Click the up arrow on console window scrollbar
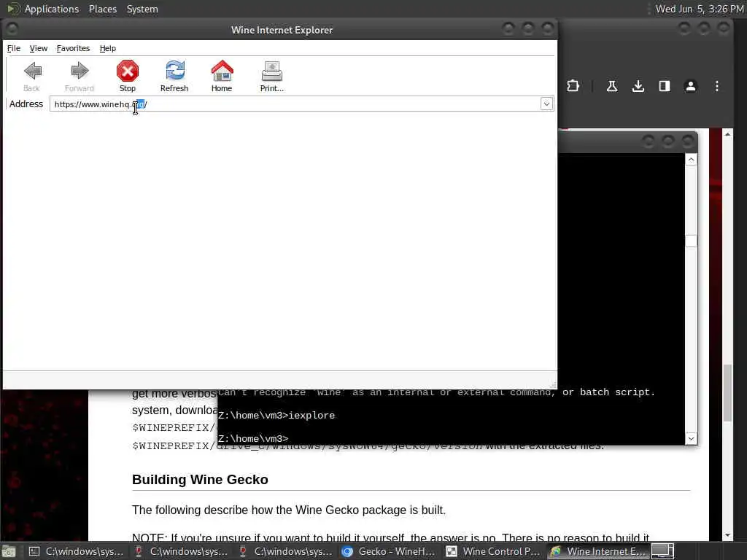This screenshot has height=560, width=747. pyautogui.click(x=691, y=160)
